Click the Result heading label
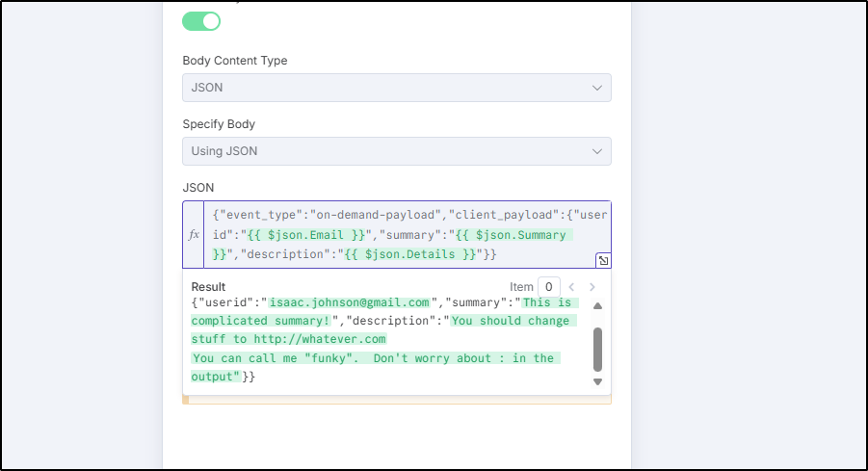This screenshot has height=471, width=868. coord(208,287)
